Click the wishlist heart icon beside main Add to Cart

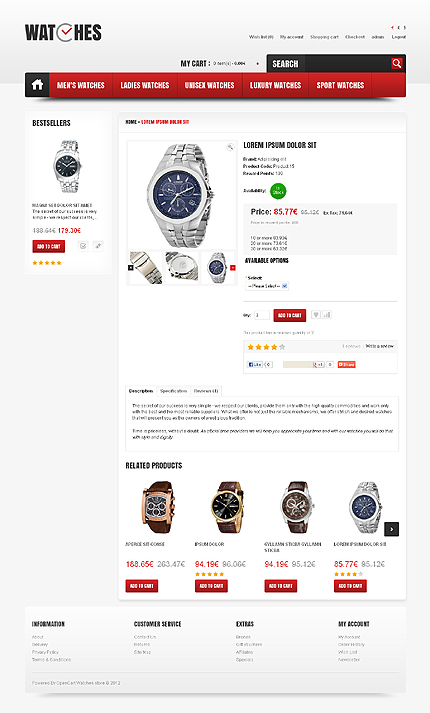[x=315, y=315]
